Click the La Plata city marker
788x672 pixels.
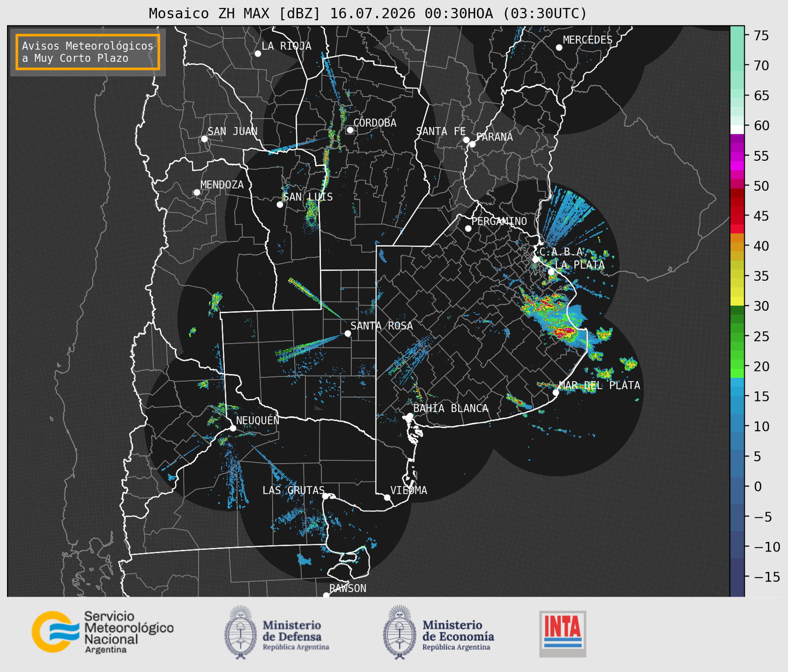coord(551,272)
